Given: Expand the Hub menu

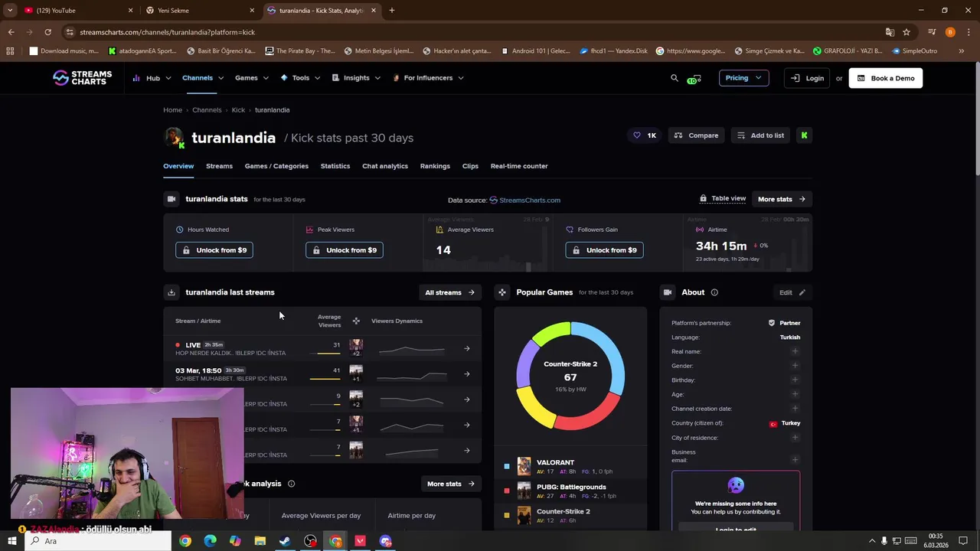Looking at the screenshot, I should [x=152, y=78].
